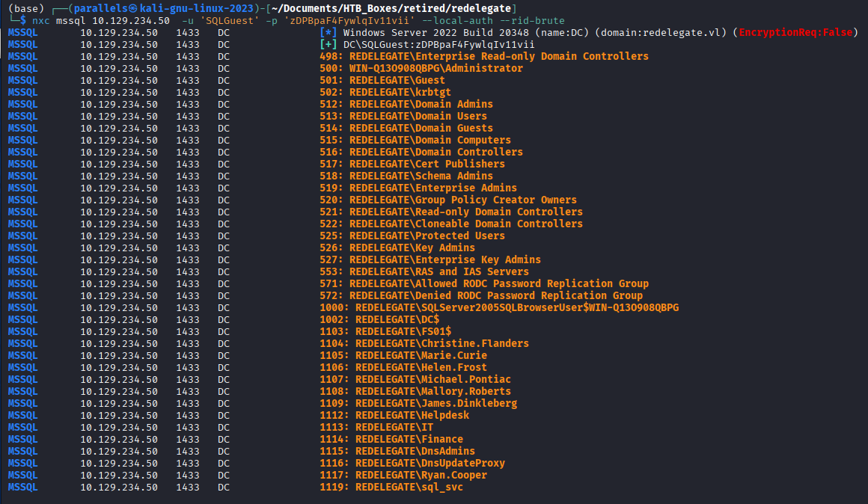868x504 pixels.
Task: Click the -u flag in the command
Action: pos(188,20)
